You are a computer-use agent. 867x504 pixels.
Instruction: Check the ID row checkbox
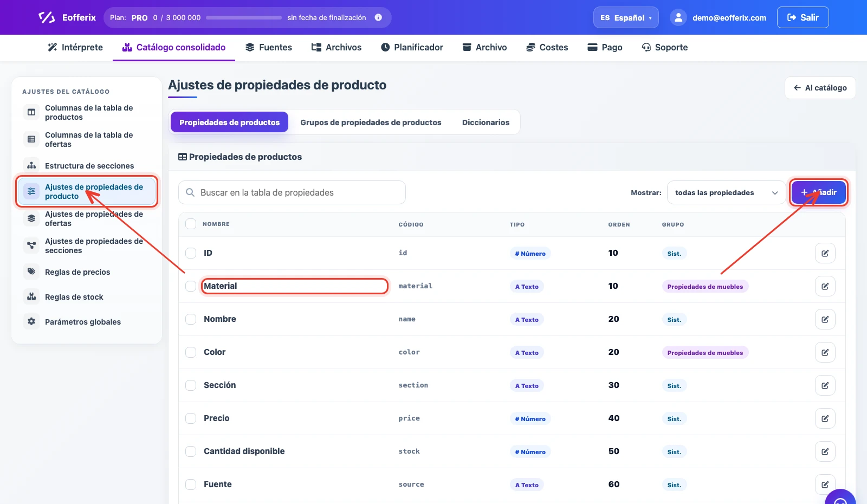[191, 253]
